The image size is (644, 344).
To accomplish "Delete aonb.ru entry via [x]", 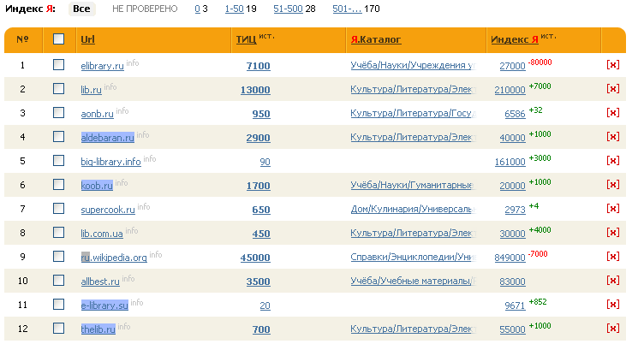I will pos(612,113).
